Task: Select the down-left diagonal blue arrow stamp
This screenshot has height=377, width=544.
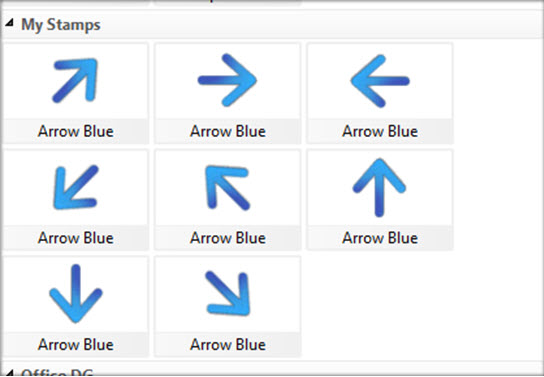Action: click(75, 187)
